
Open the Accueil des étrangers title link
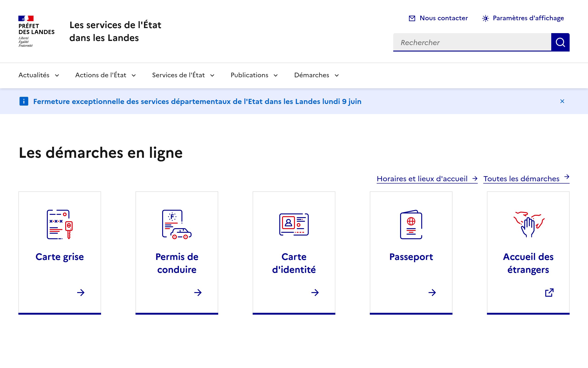(528, 263)
